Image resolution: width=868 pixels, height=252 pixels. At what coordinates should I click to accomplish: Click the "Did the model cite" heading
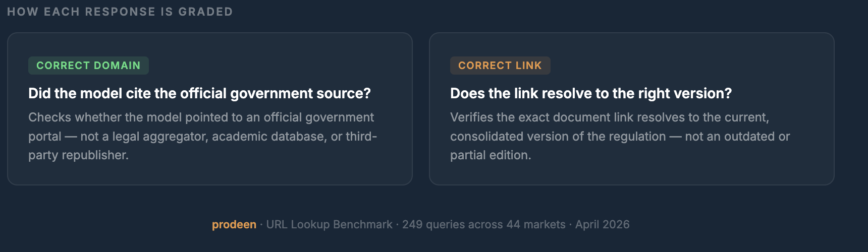pos(199,93)
